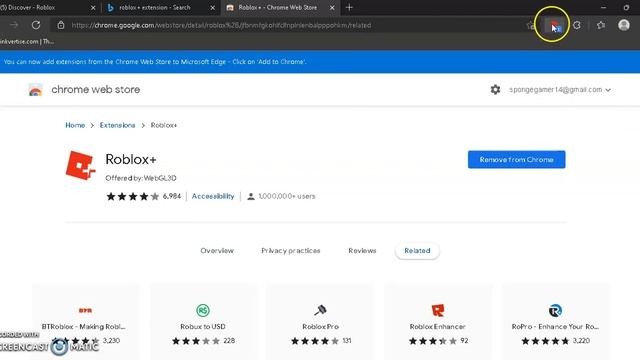
Task: Add page to favorites with star icon
Action: pos(530,25)
